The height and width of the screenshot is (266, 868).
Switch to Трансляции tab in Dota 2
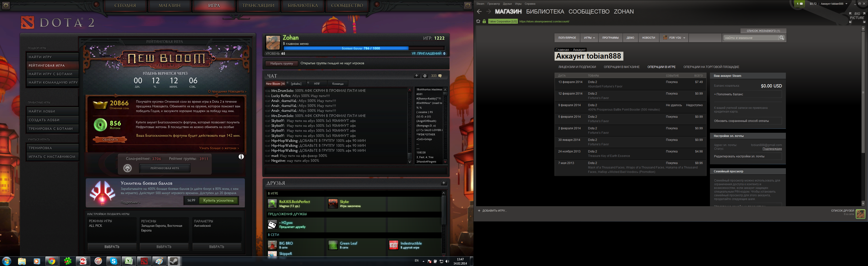point(258,5)
